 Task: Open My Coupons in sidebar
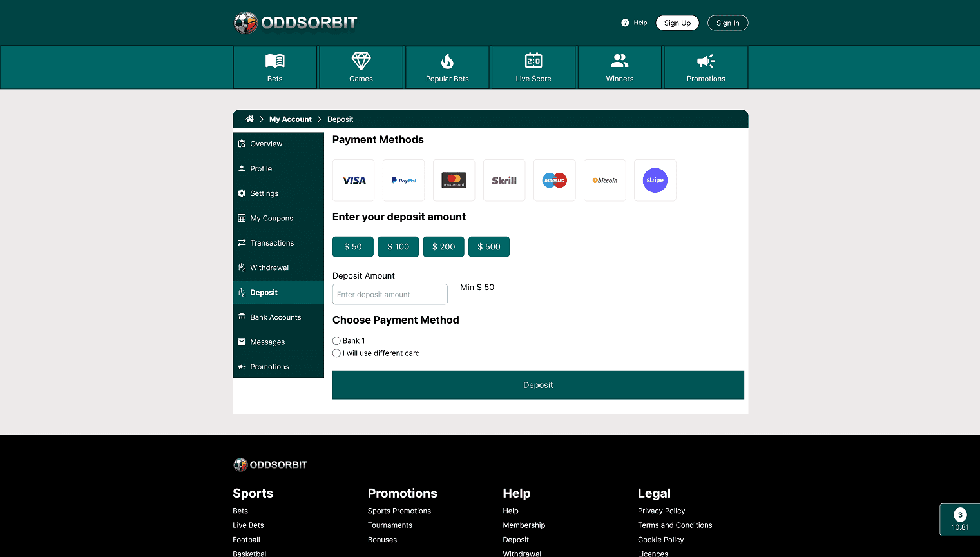coord(278,219)
